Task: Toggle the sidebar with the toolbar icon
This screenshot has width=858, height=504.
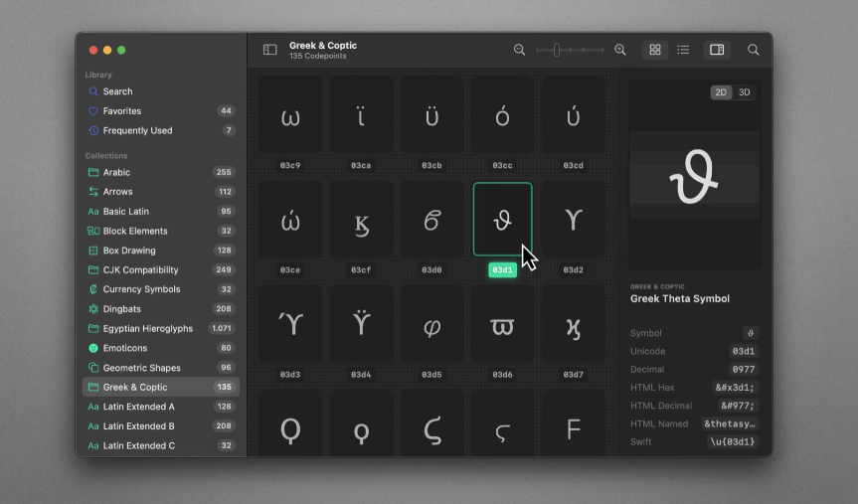Action: [269, 50]
